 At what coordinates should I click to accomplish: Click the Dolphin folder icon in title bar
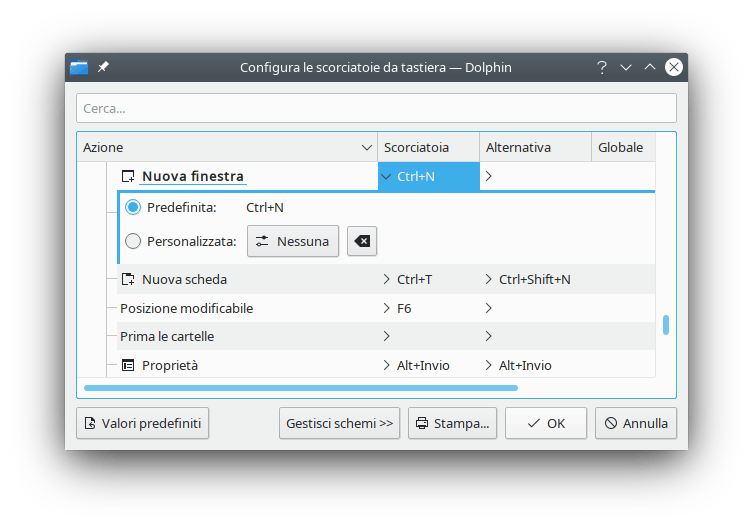point(79,67)
